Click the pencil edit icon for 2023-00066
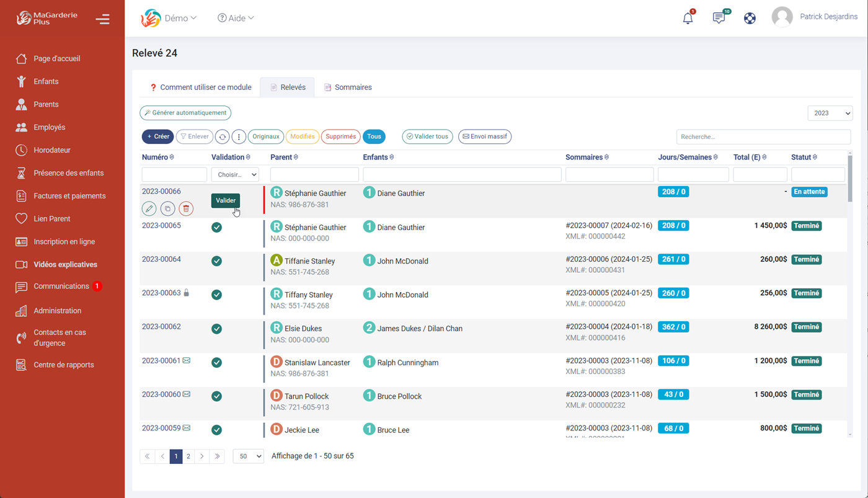Screen dimensions: 868x498 point(149,209)
